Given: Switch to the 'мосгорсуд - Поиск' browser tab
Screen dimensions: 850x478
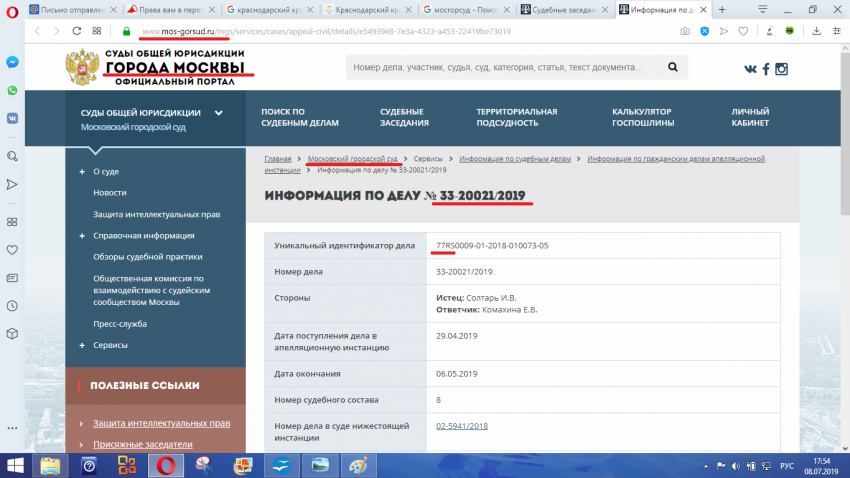Looking at the screenshot, I should (x=466, y=9).
